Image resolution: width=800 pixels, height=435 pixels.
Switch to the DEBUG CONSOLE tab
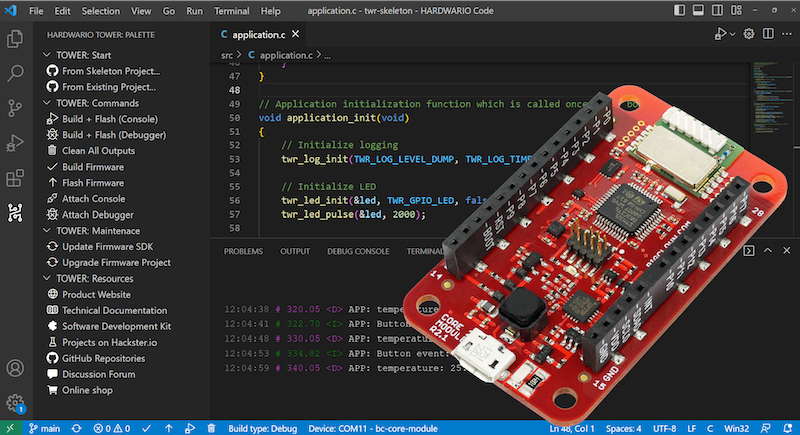[x=358, y=251]
